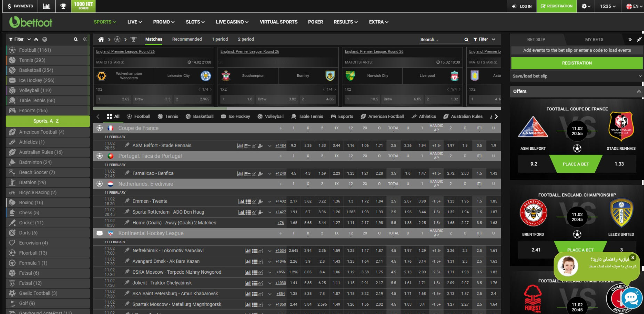644x314 pixels.
Task: Switch to the 1 period tab
Action: (x=220, y=39)
